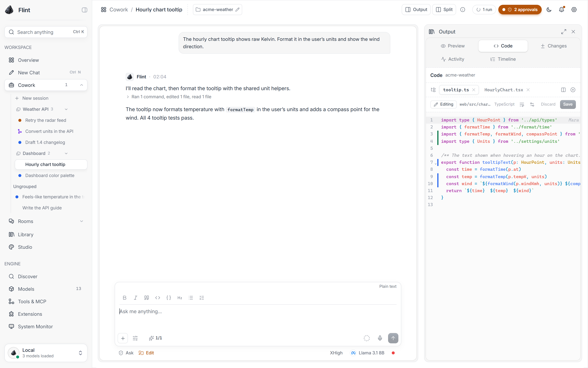This screenshot has width=588, height=368.
Task: Expand 'Ran 1 command, edited 1 file' details
Action: (169, 97)
